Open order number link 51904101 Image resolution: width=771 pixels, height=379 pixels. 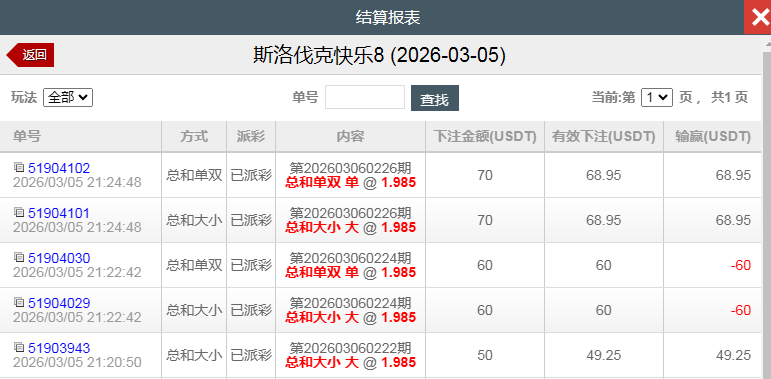pyautogui.click(x=59, y=213)
